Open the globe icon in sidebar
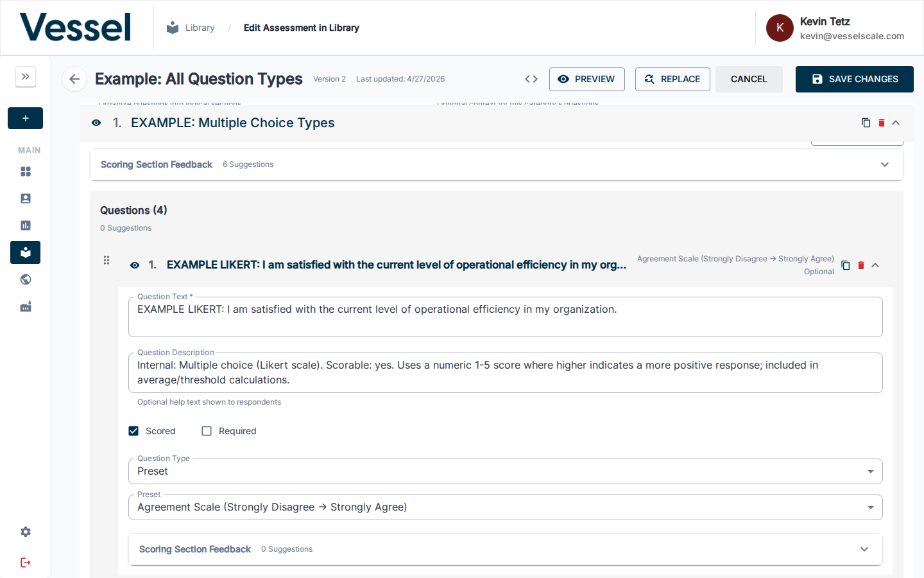Image resolution: width=924 pixels, height=578 pixels. point(26,279)
